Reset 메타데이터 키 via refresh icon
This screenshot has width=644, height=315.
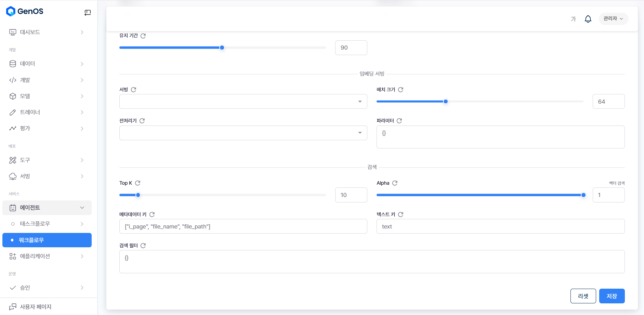pos(152,214)
